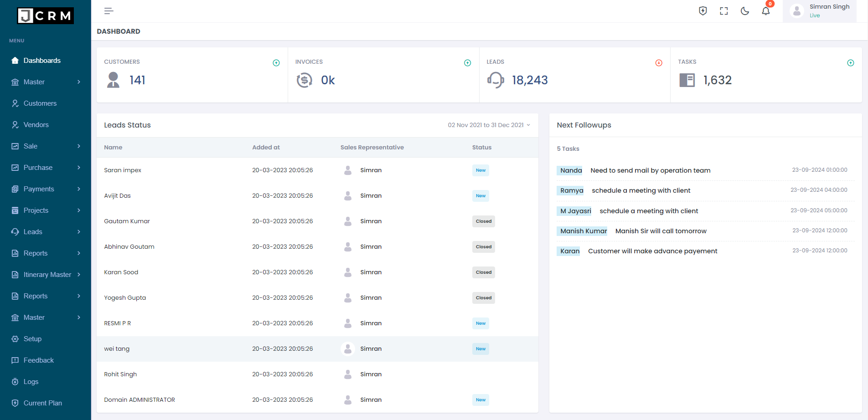Open the Leads Status date range selector
This screenshot has height=420, width=868.
tap(488, 125)
